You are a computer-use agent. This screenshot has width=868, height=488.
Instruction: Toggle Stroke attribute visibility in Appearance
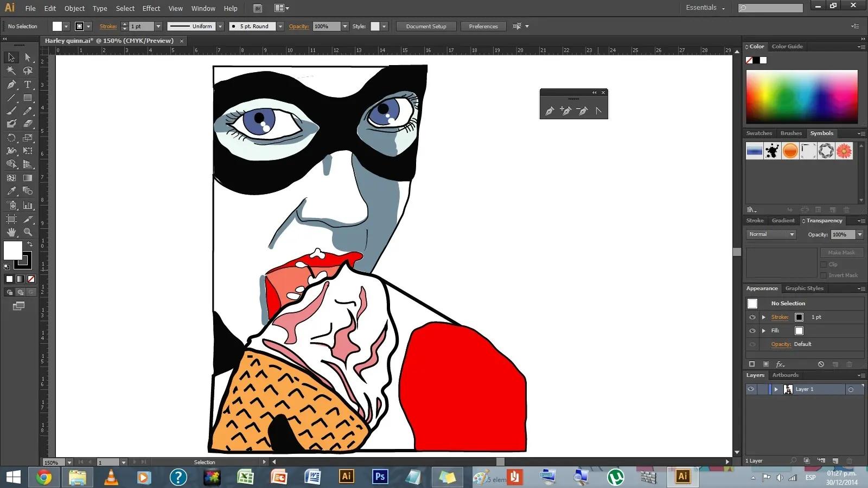pyautogui.click(x=752, y=317)
